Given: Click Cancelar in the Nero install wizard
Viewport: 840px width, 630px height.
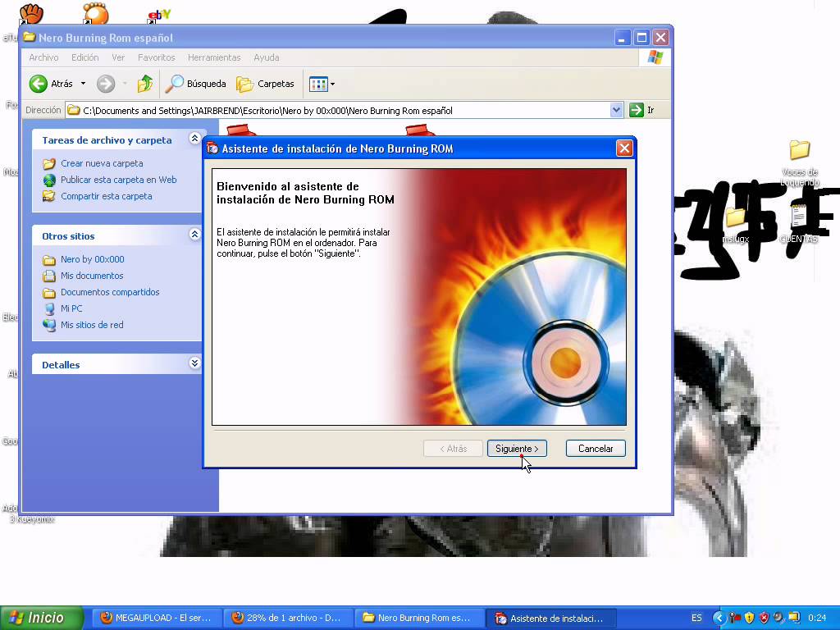Looking at the screenshot, I should pos(596,449).
